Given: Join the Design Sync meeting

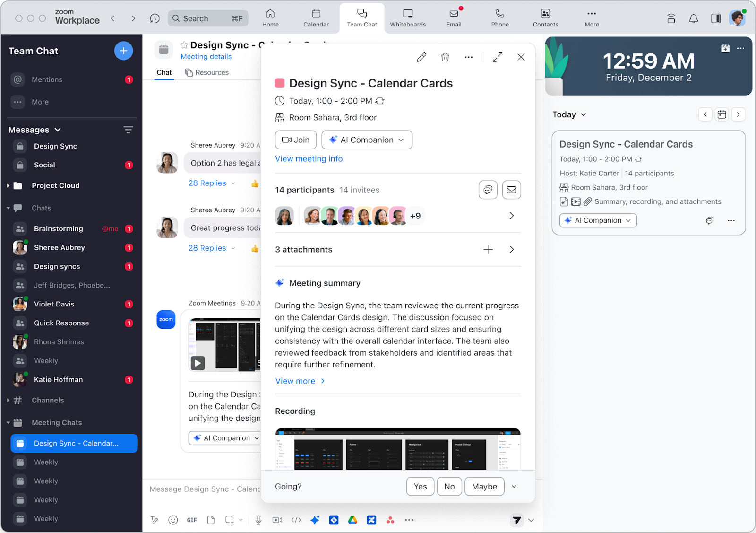Looking at the screenshot, I should 296,140.
